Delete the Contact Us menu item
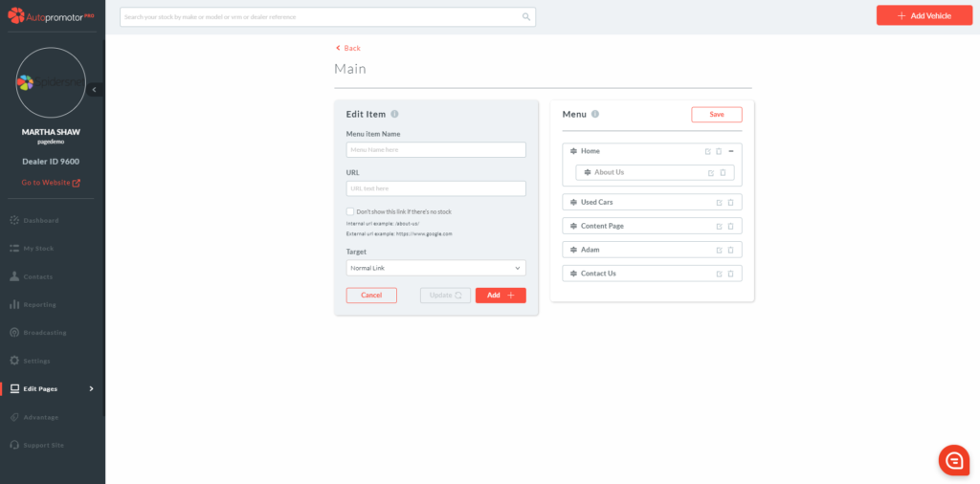This screenshot has height=484, width=980. pos(730,274)
